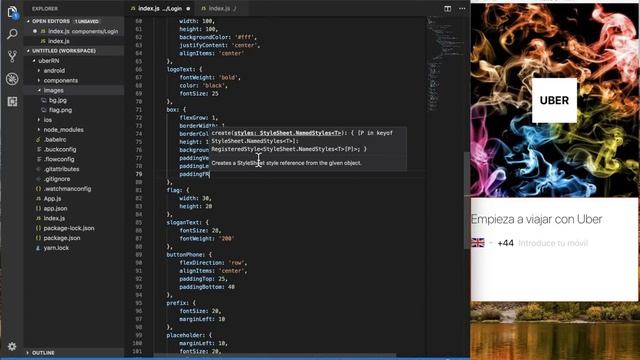The height and width of the screenshot is (360, 640).
Task: Click line number 90 in gutter
Action: tap(139, 263)
